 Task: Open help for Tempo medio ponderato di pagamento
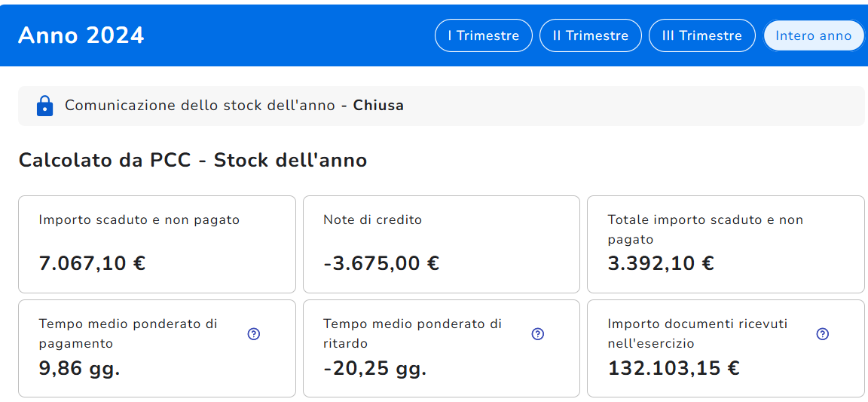point(254,334)
